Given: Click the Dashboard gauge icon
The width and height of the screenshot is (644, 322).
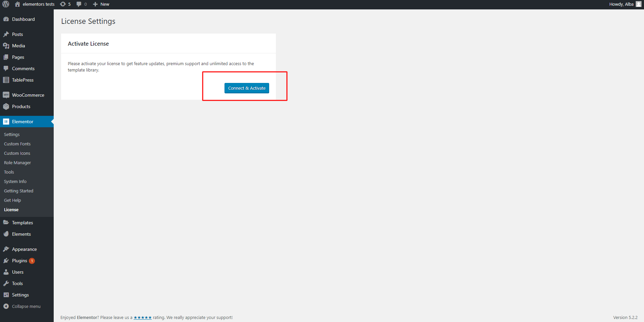Looking at the screenshot, I should (x=6, y=19).
